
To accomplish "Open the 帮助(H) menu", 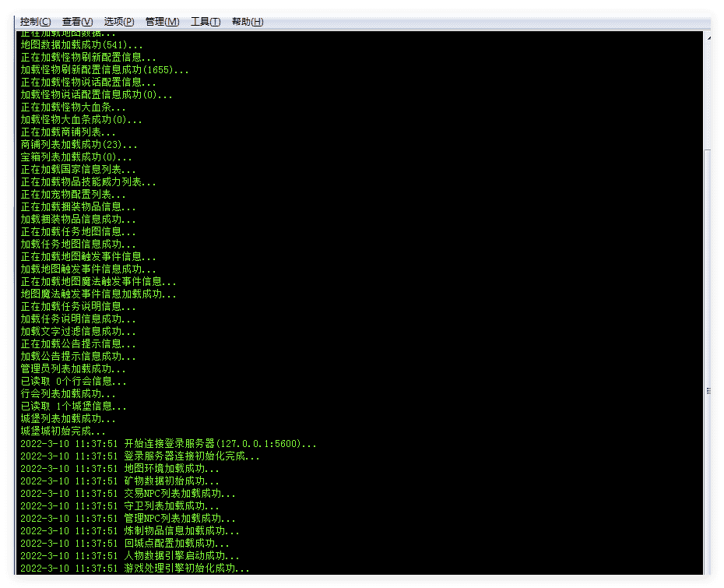I will point(248,22).
